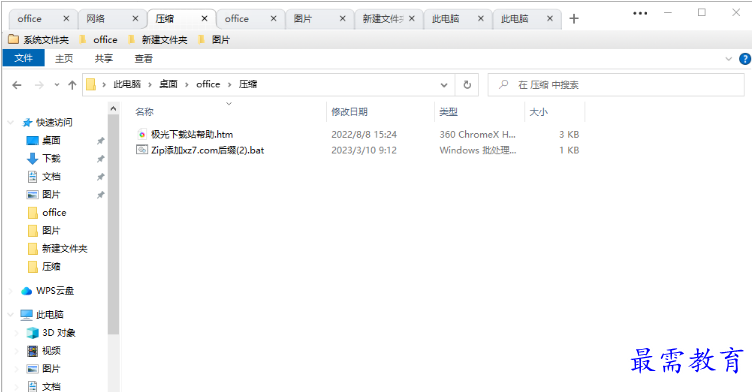Expand the chevron after 桌面 in address bar

click(x=187, y=84)
